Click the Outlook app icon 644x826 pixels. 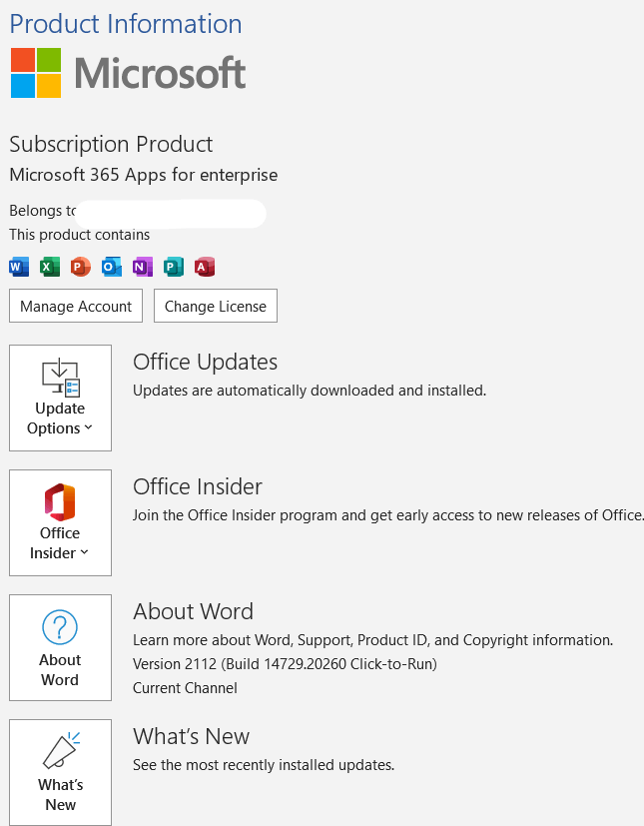click(x=112, y=267)
